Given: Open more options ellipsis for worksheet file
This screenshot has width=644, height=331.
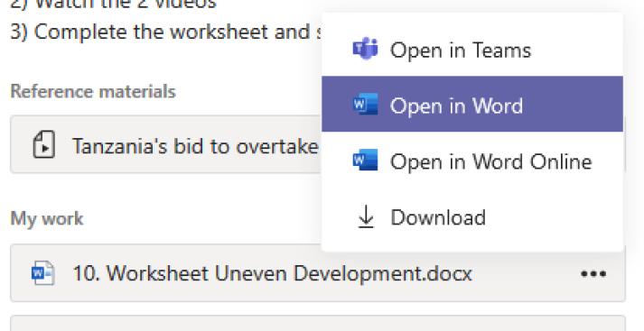Looking at the screenshot, I should [593, 273].
